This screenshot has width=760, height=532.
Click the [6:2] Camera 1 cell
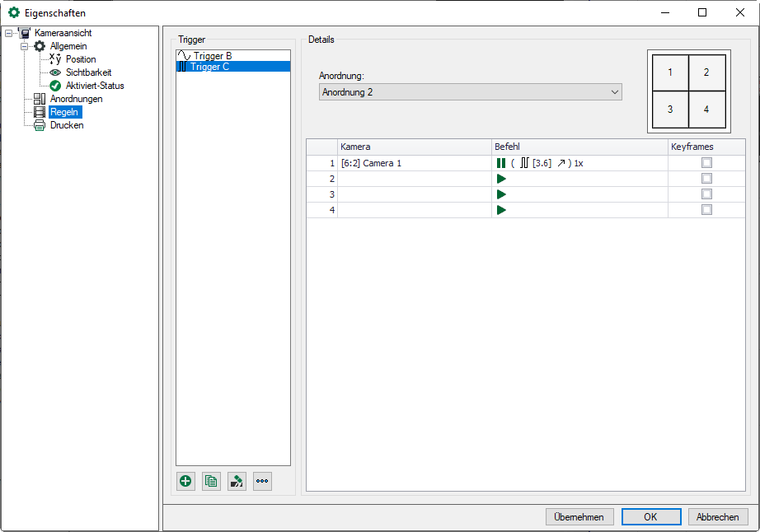point(415,163)
